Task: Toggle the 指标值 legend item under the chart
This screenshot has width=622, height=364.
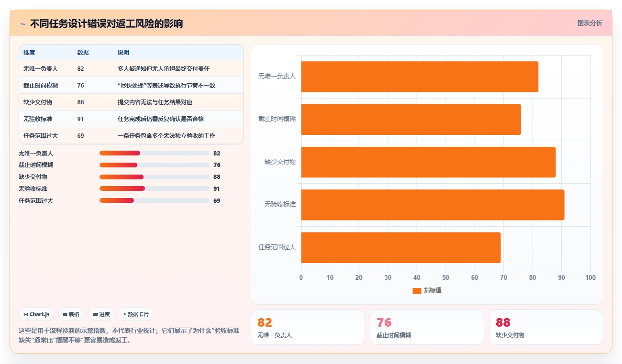Action: coord(427,290)
